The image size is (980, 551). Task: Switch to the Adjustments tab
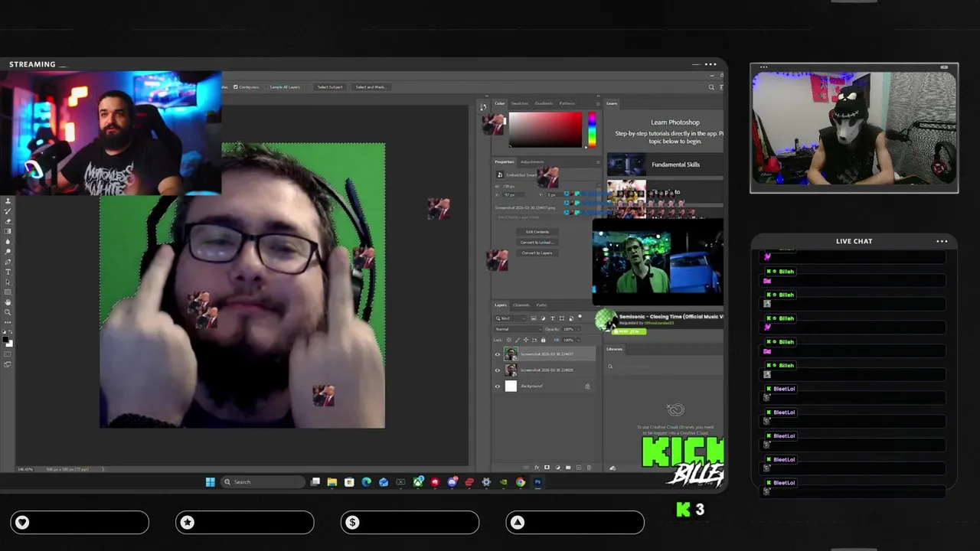[532, 161]
